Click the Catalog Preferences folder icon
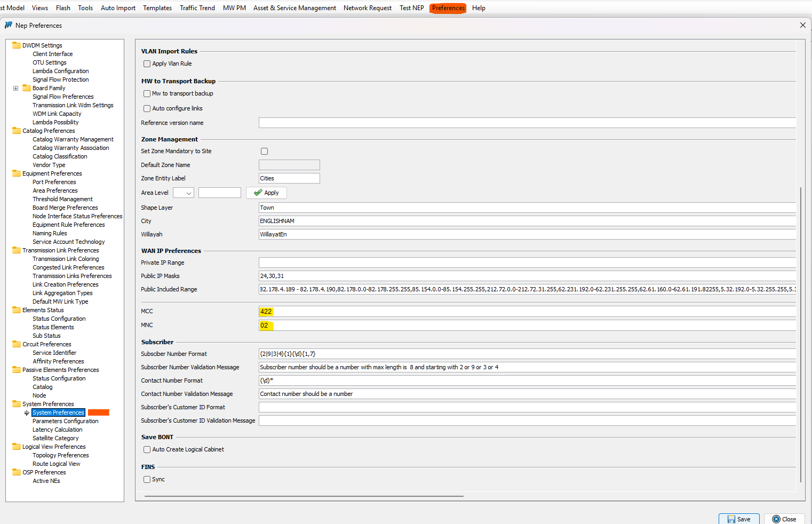This screenshot has width=812, height=524. coord(17,131)
